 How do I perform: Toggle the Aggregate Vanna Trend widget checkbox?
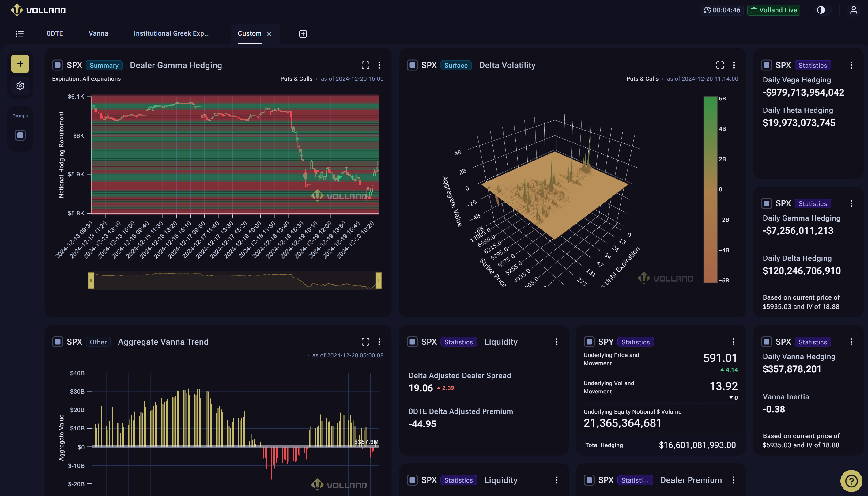coord(58,342)
